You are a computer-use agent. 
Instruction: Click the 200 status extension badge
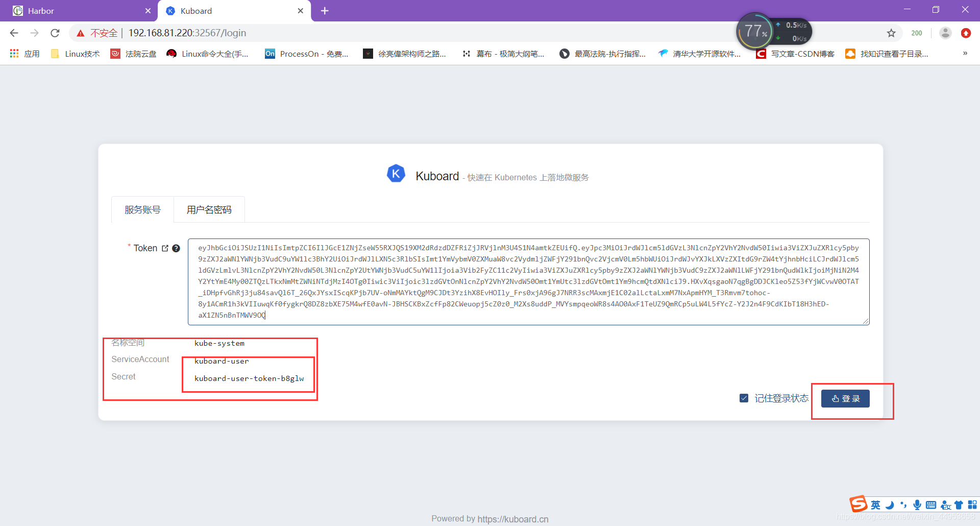pos(917,33)
